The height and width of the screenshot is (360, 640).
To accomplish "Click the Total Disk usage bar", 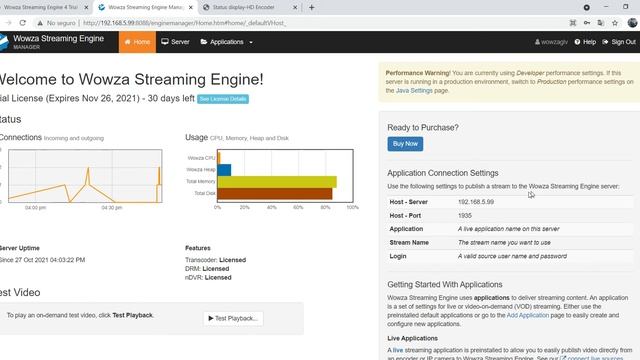I will click(x=275, y=193).
